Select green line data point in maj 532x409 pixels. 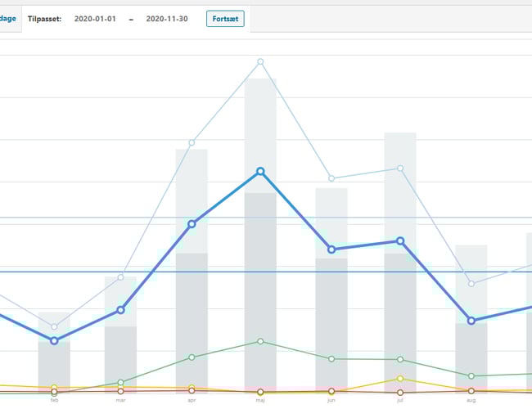(260, 341)
